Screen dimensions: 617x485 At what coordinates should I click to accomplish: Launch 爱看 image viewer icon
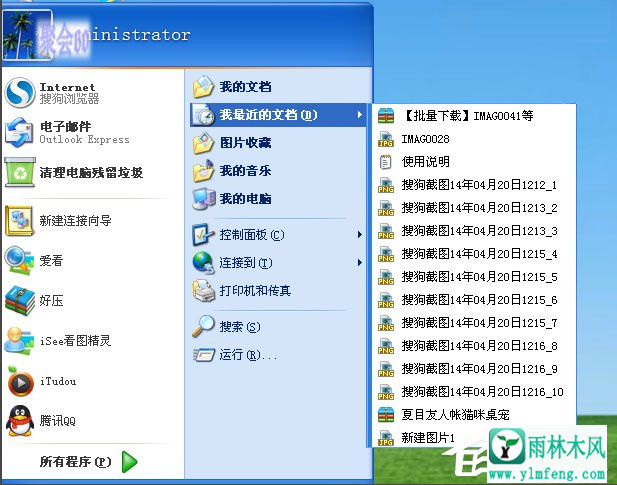(x=19, y=260)
